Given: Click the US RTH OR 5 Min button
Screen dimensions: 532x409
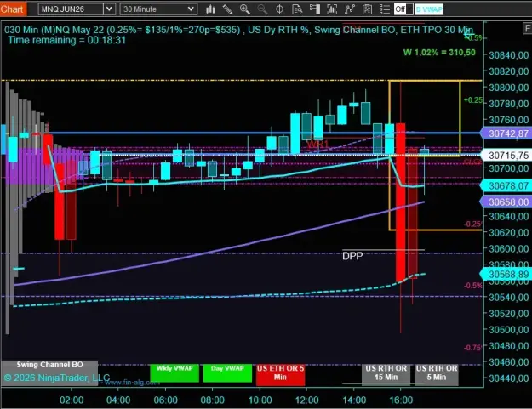Looking at the screenshot, I should (x=437, y=374).
